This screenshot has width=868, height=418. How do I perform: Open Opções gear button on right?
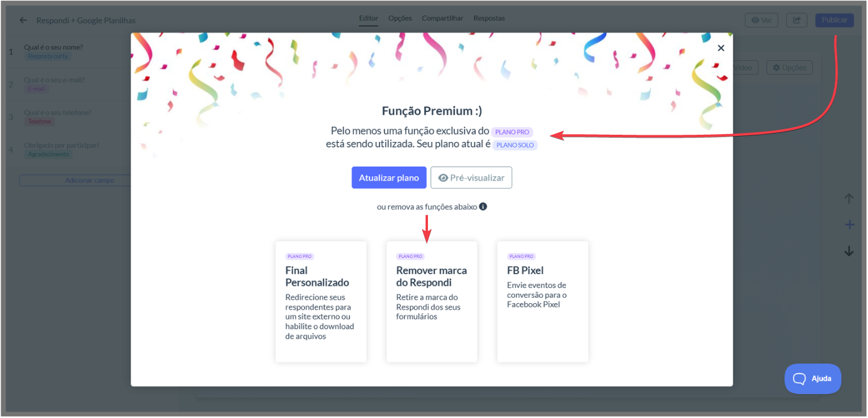coord(789,67)
